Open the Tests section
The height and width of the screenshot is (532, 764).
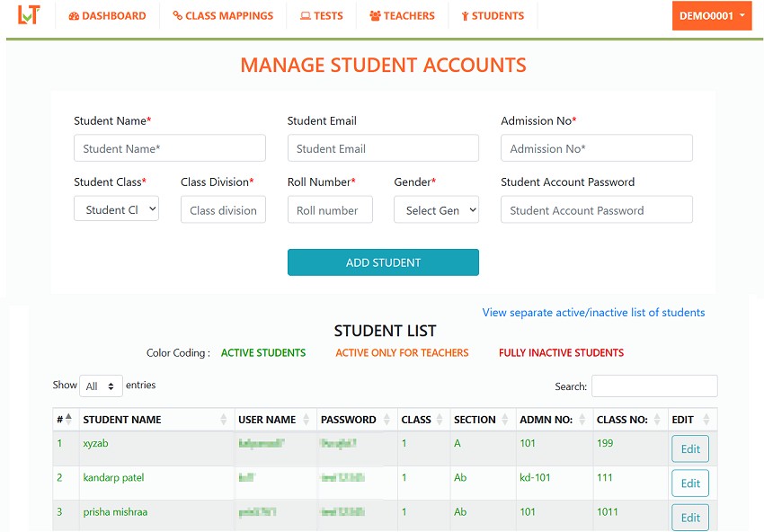[322, 16]
